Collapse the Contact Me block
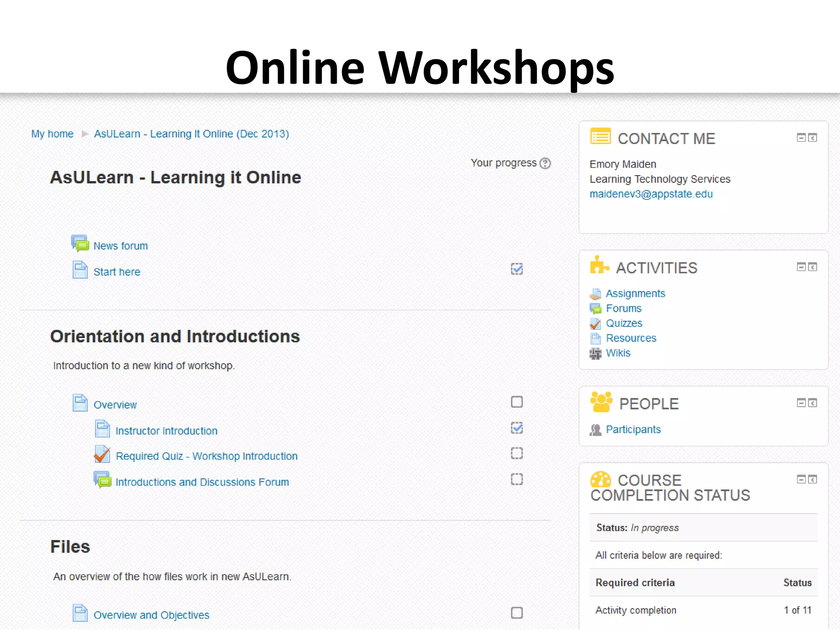 coord(801,138)
